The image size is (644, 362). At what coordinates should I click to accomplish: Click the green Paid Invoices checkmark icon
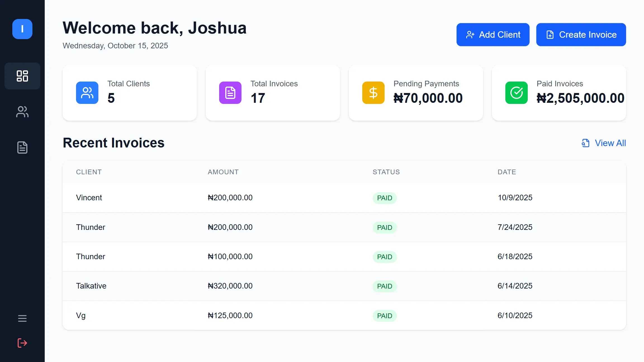pyautogui.click(x=516, y=93)
